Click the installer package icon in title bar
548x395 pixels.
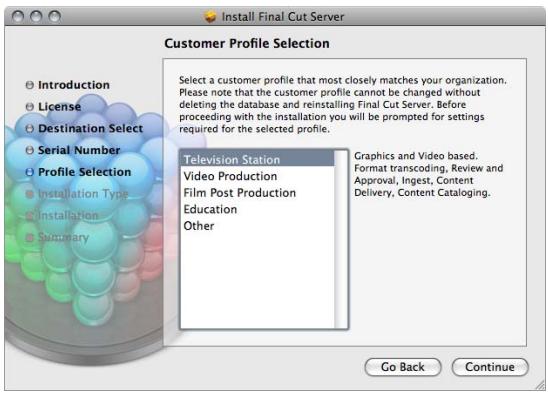(210, 16)
